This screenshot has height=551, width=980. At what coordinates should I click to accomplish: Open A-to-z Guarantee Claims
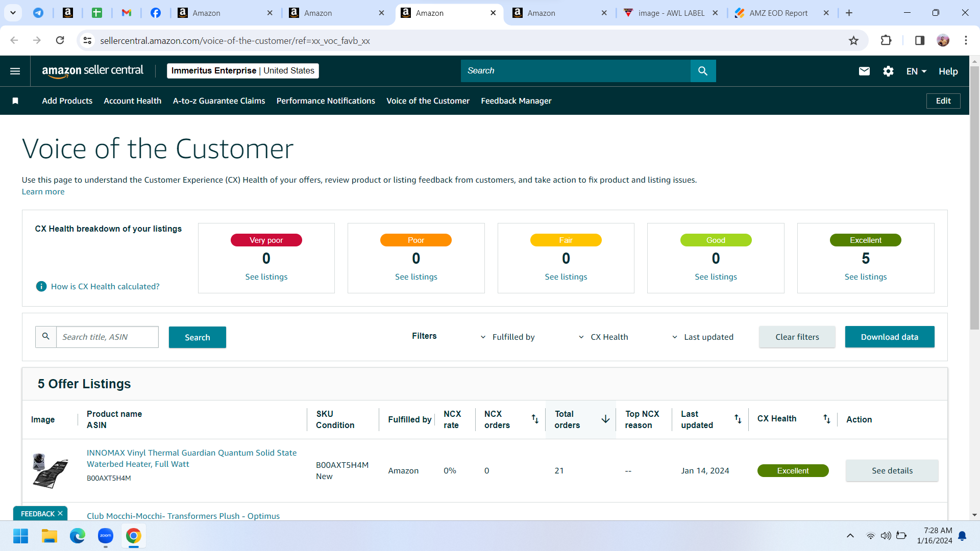(x=219, y=101)
